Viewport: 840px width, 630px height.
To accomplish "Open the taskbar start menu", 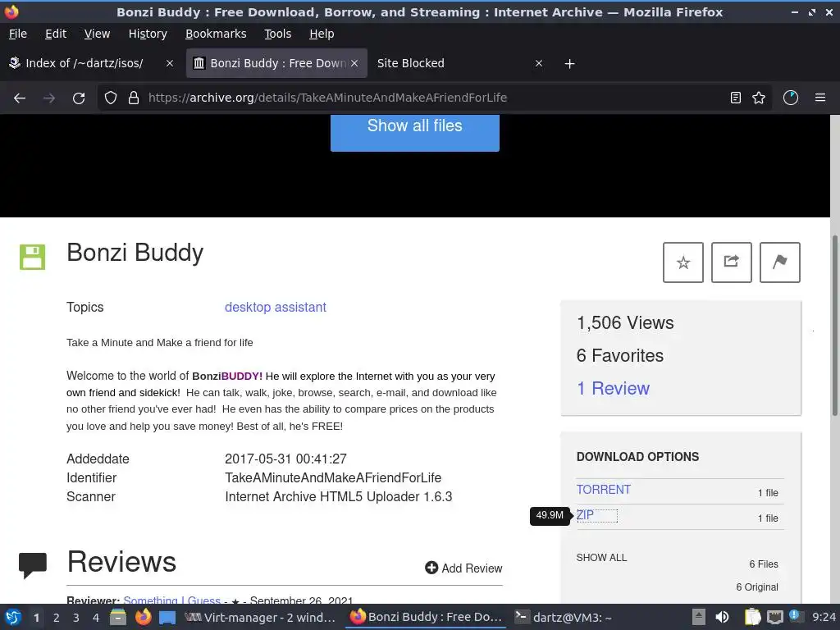I will [x=13, y=617].
